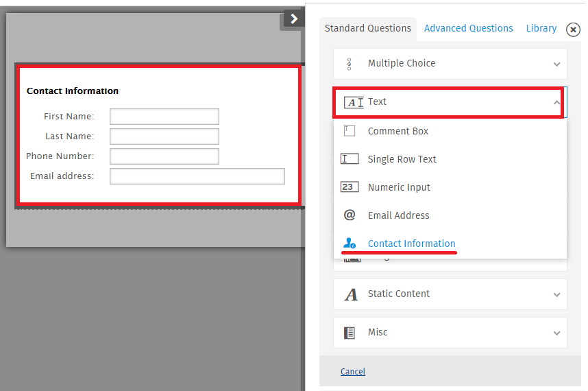Expand the Multiple Choice section chevron

click(556, 64)
